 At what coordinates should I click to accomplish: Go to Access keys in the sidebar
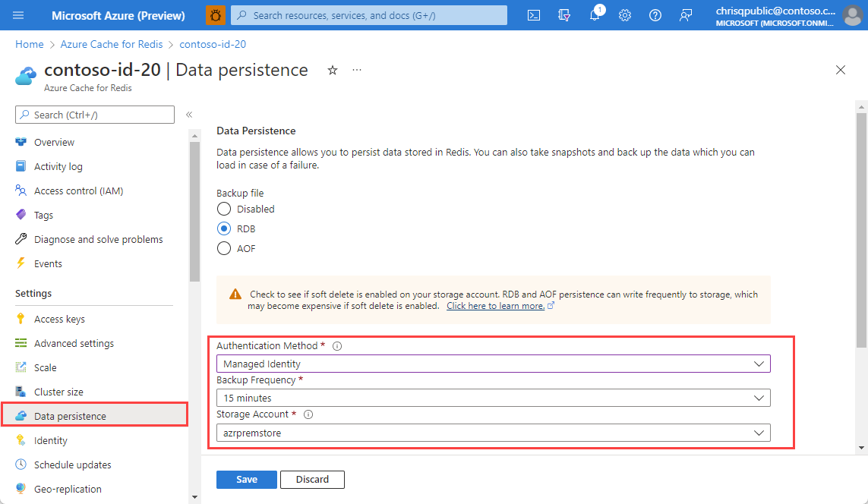[x=59, y=319]
